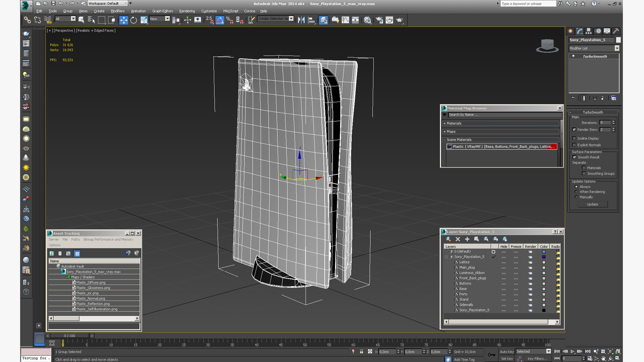Viewport: 644px width, 362px height.
Task: Play the animation
Action: [x=572, y=351]
